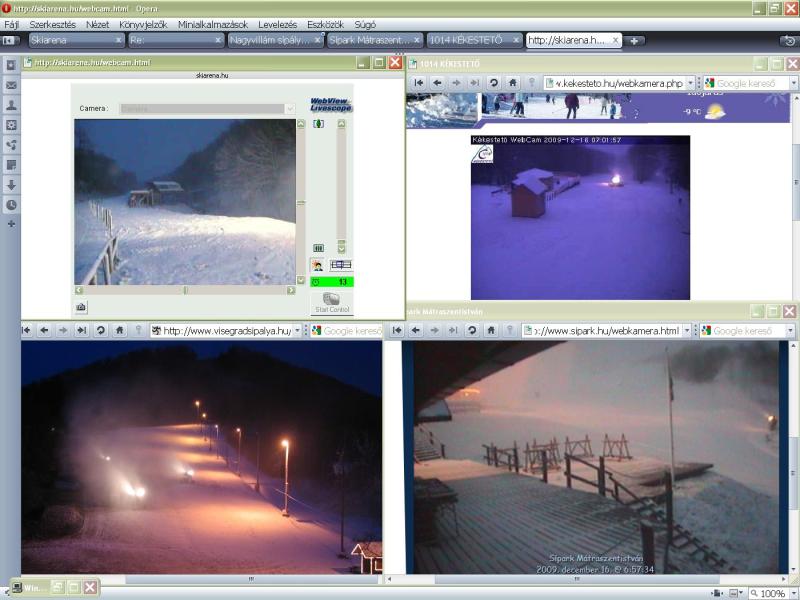800x600 pixels.
Task: Toggle panorama view button in webcam controls
Action: (341, 265)
